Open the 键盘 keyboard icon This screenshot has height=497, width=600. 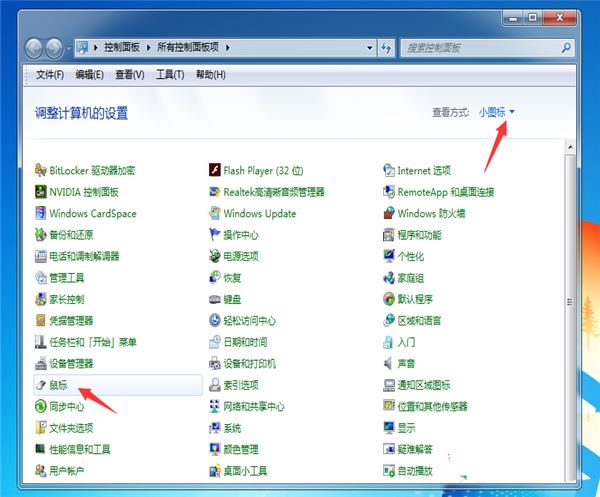coord(215,299)
